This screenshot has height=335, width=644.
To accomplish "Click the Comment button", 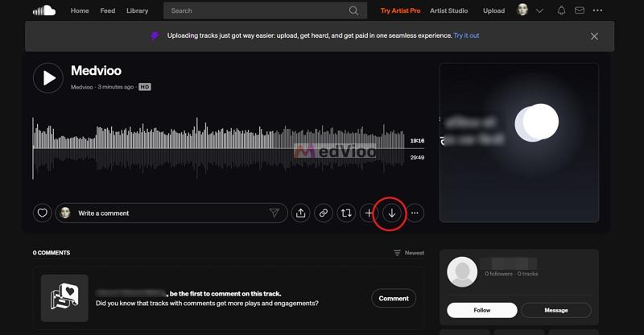I will click(394, 299).
